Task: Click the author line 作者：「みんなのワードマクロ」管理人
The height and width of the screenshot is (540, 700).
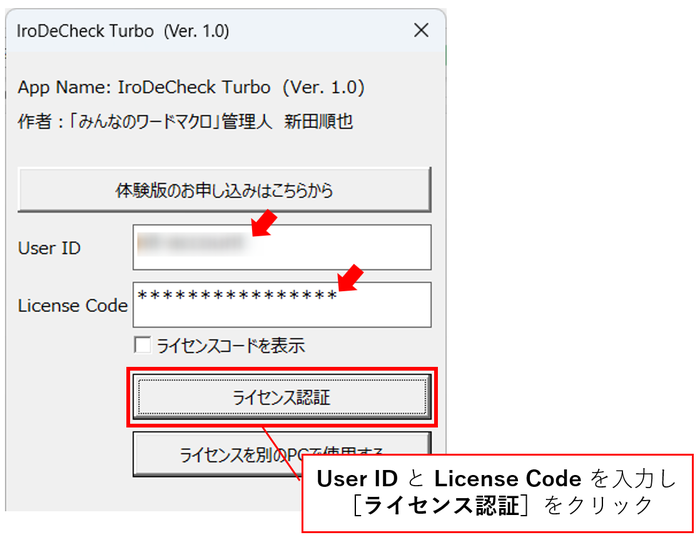Action: [185, 121]
